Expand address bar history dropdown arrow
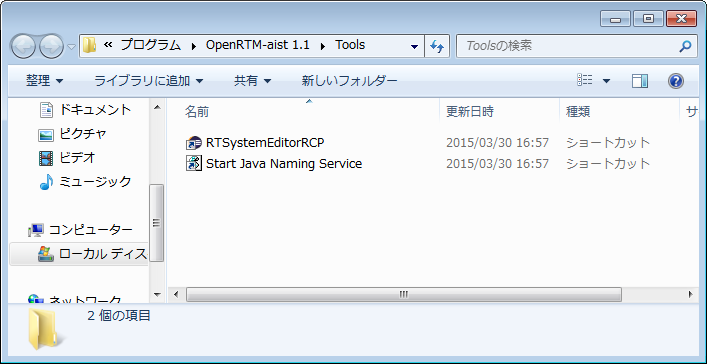Viewport: 707px width, 364px height. 414,46
